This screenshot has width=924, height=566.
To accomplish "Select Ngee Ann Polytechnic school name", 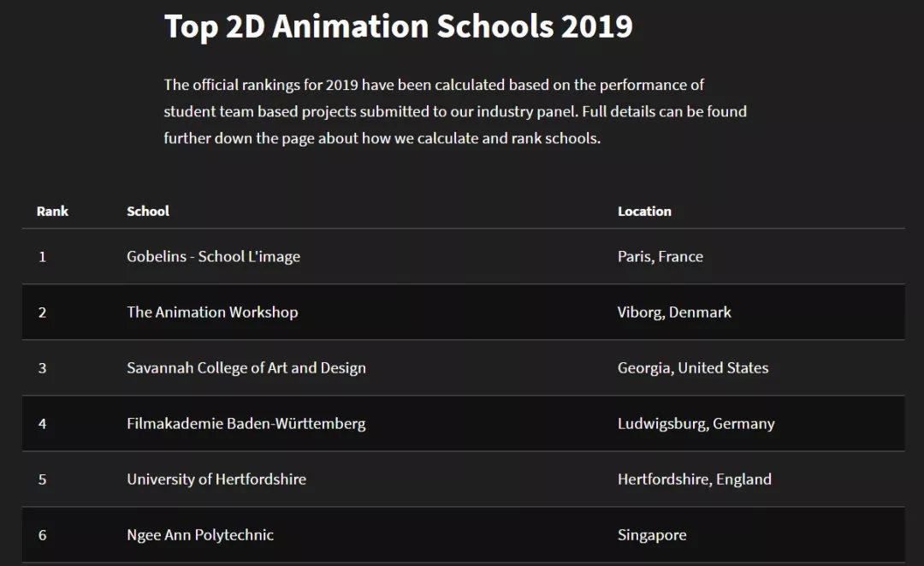I will coord(200,535).
